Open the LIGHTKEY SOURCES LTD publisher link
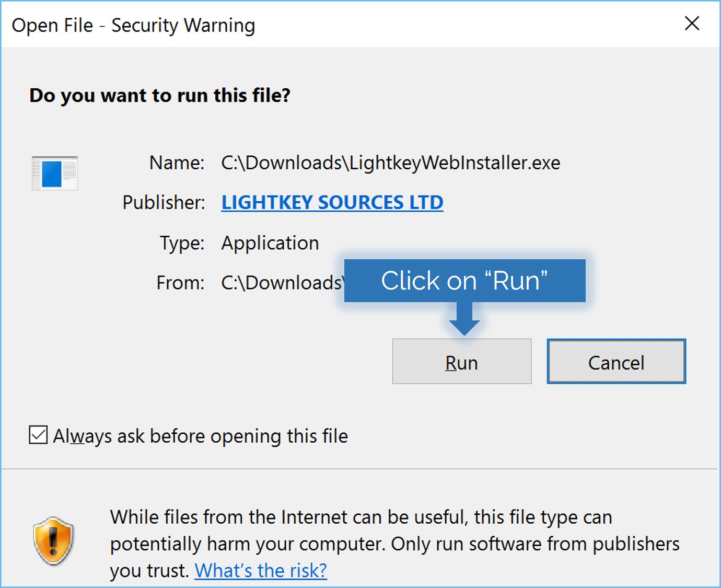 click(332, 202)
